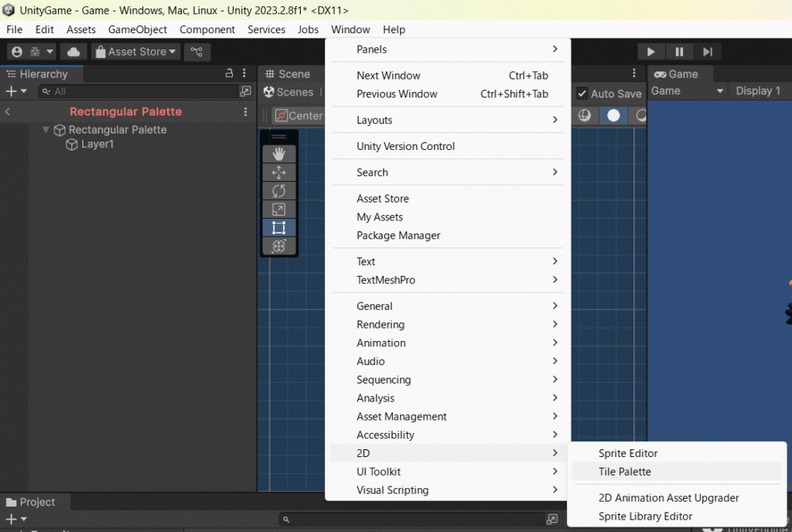Open the Component menu
Screen dimensions: 792x532
207,29
